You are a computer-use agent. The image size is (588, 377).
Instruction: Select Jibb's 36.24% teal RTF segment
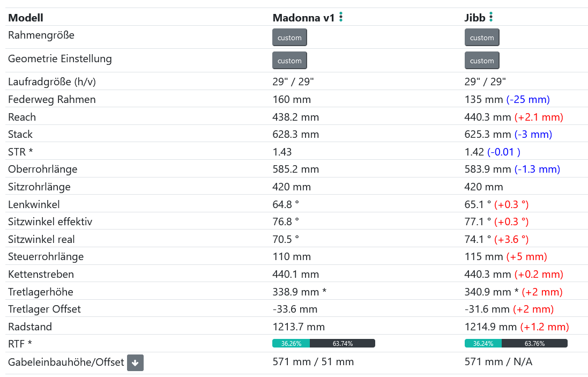click(483, 344)
